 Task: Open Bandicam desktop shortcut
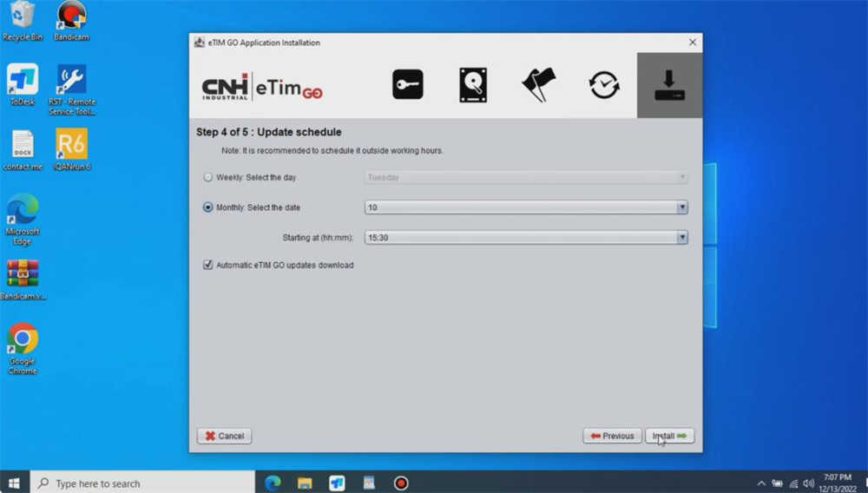[71, 21]
